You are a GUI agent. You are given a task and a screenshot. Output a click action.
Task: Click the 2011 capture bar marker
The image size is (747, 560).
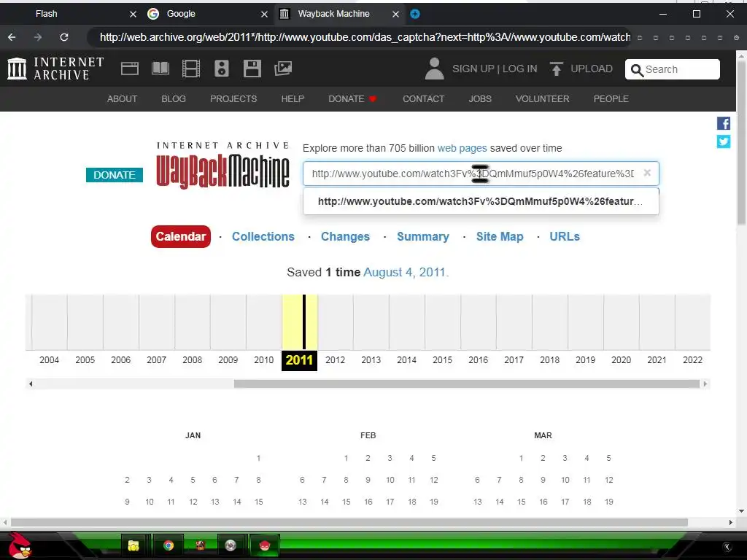(304, 322)
